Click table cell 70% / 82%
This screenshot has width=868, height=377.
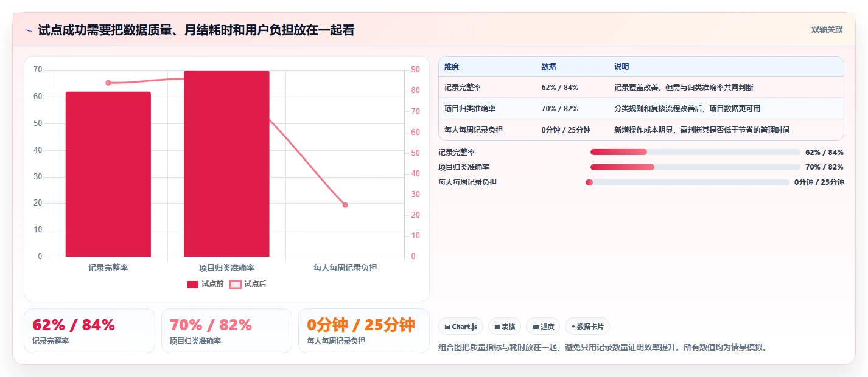pyautogui.click(x=559, y=109)
